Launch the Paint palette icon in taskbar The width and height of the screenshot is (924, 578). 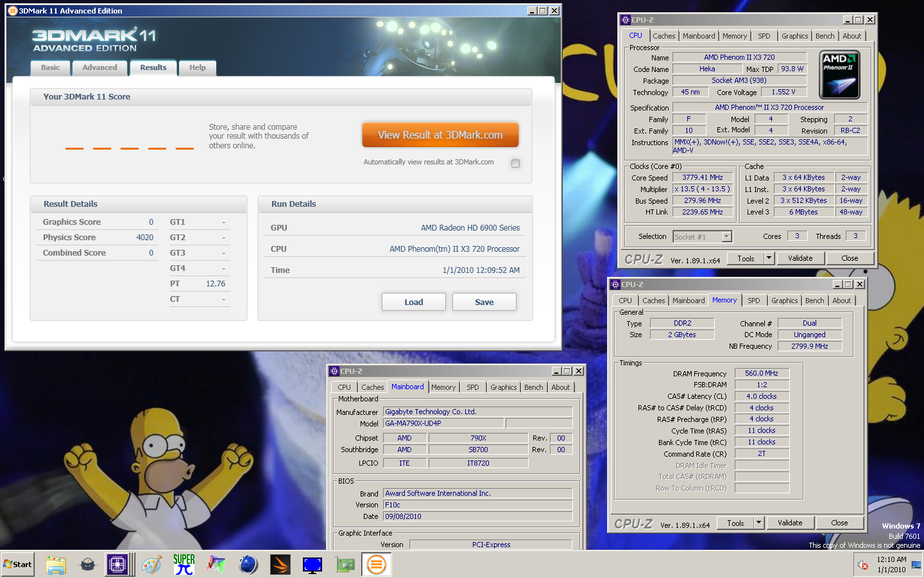pos(151,565)
